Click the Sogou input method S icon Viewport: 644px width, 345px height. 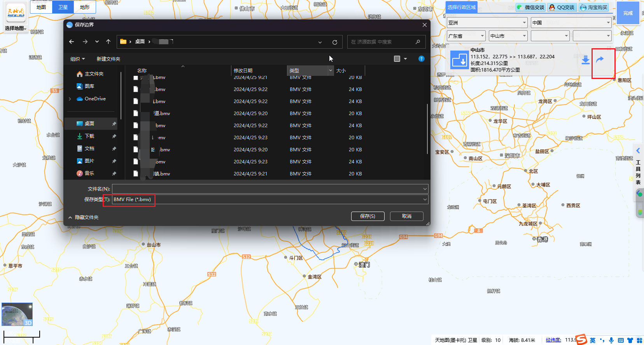[x=581, y=340]
